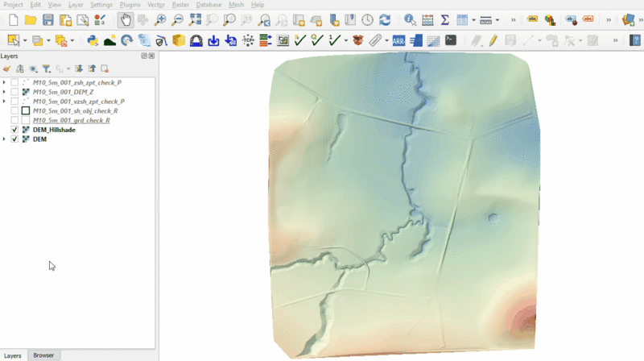Image resolution: width=644 pixels, height=361 pixels.
Task: Click the Save Project icon
Action: coord(47,20)
